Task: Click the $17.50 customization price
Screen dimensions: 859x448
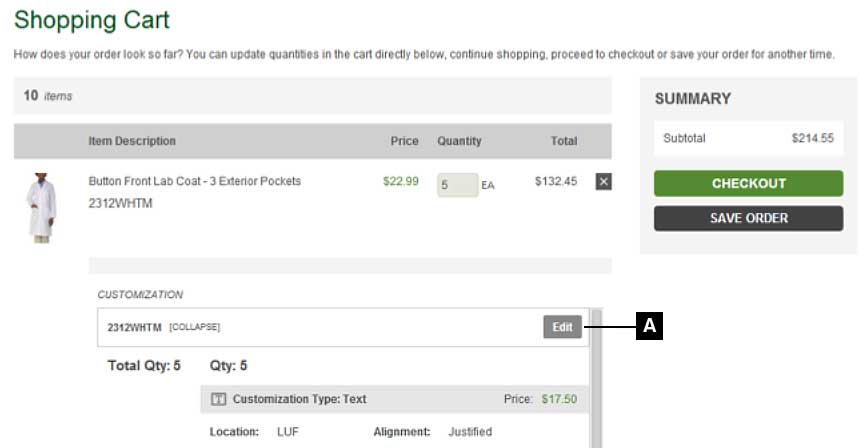Action: click(559, 399)
